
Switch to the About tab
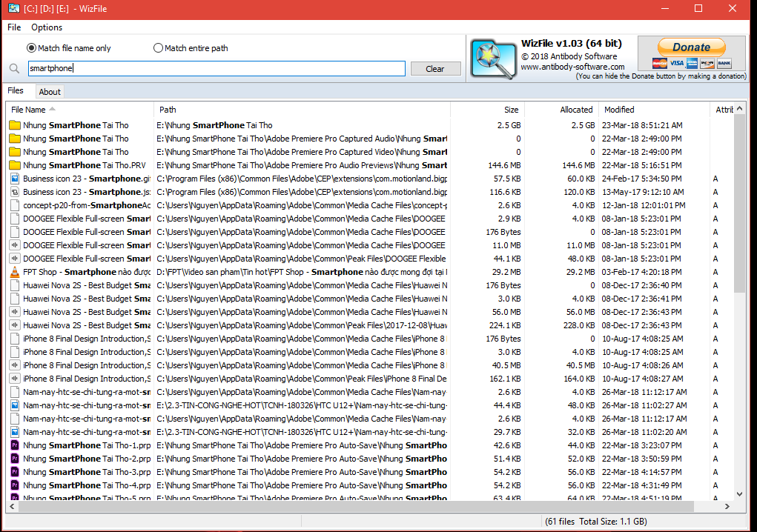50,92
